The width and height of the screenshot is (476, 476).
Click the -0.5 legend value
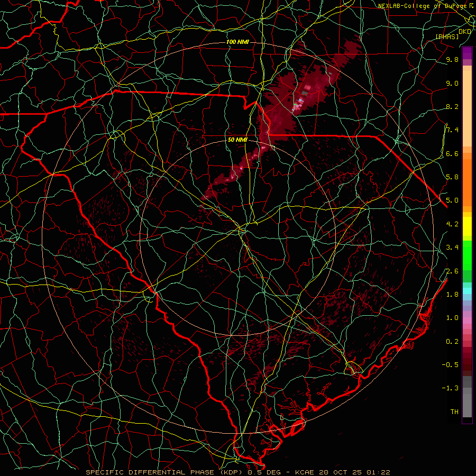tap(450, 365)
